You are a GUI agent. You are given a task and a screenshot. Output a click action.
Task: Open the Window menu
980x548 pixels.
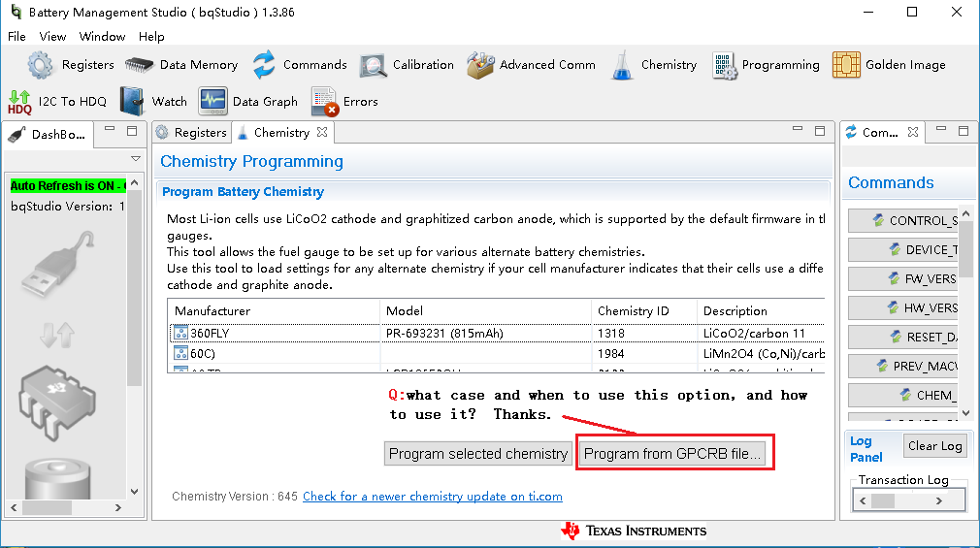click(x=103, y=37)
